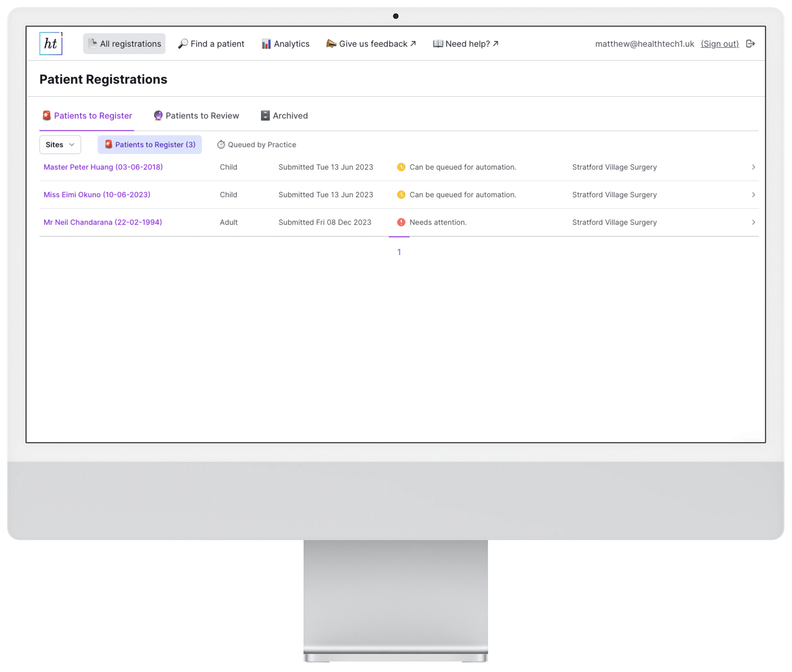Viewport: 792px width, 672px height.
Task: Expand Mr Neil Chandarana's registration using the row arrow
Action: (x=753, y=222)
